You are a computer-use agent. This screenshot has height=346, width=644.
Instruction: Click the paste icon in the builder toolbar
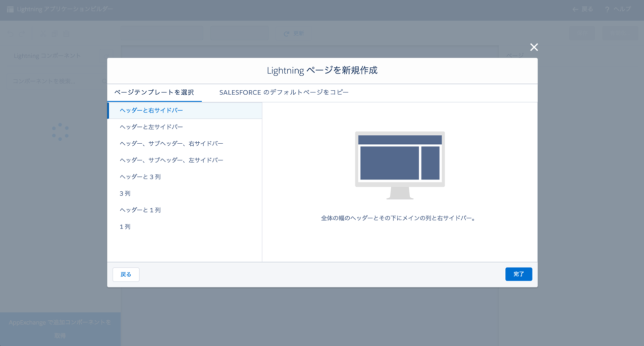pos(67,34)
